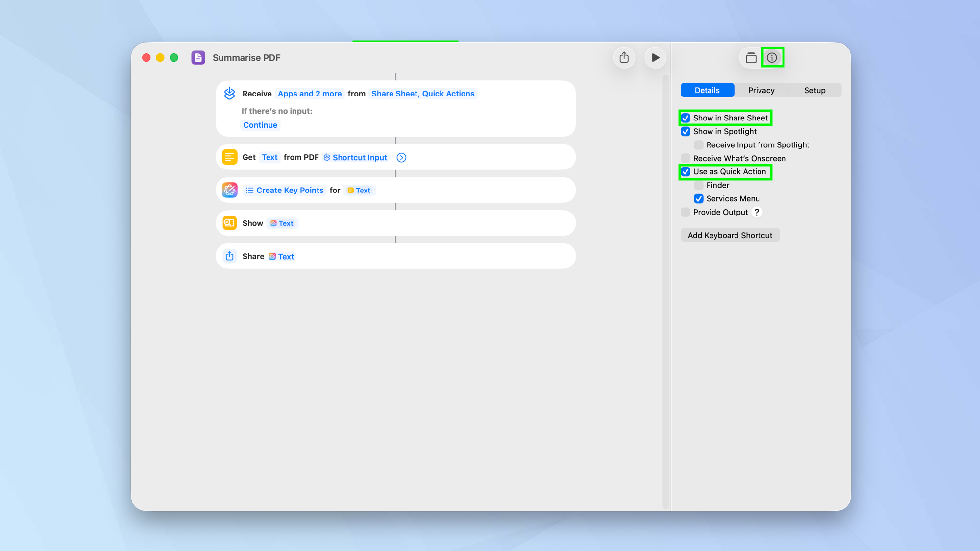Click the Continue link under Receive

pos(260,125)
